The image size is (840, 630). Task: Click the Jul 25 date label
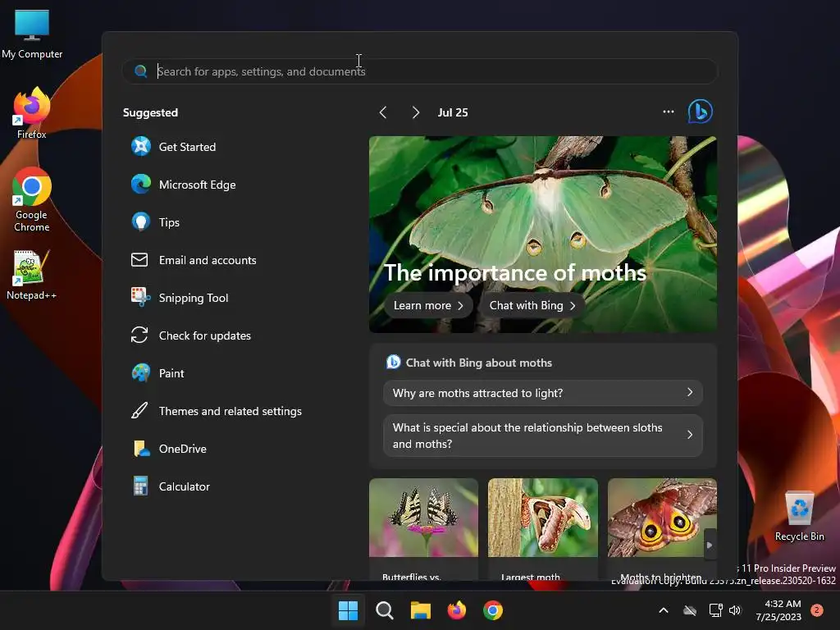(453, 112)
